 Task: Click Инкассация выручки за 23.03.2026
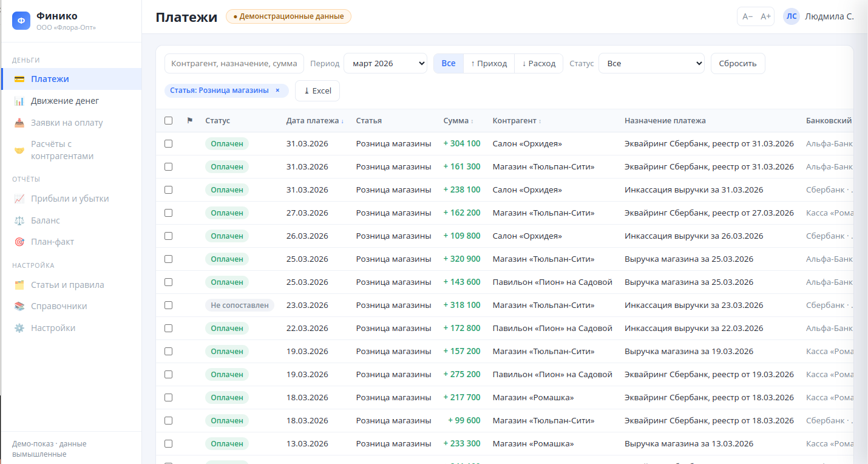point(694,305)
